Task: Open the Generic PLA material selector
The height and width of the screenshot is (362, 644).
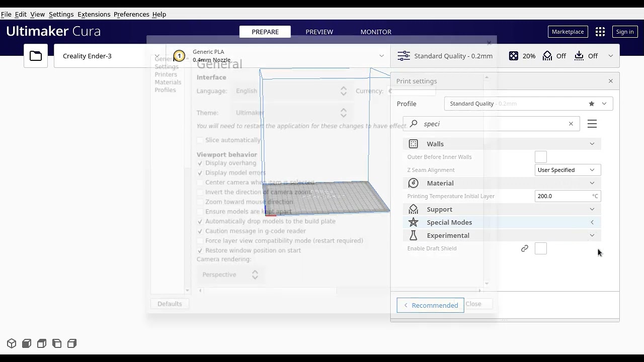Action: point(279,56)
